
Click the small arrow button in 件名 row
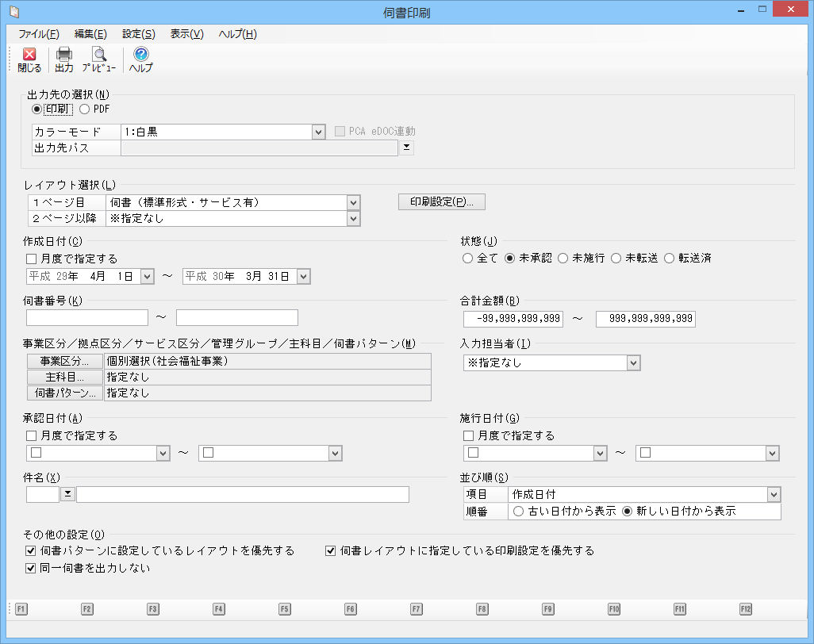(67, 494)
